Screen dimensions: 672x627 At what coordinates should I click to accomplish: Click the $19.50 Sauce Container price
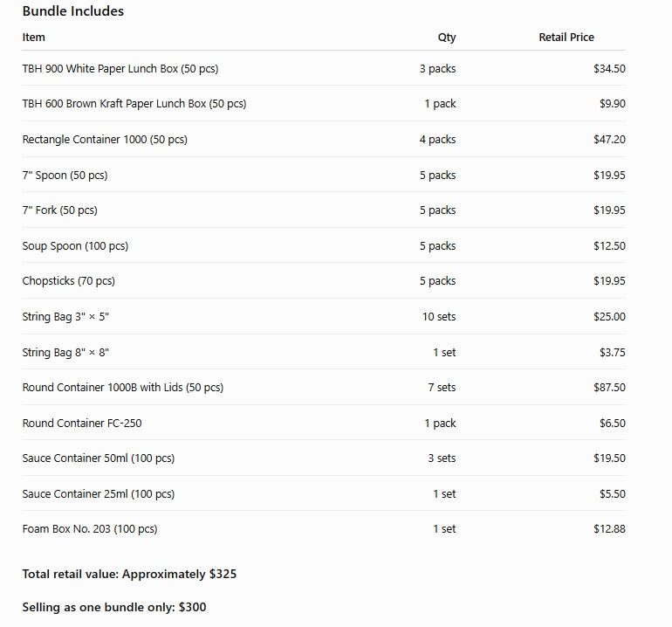coord(609,458)
